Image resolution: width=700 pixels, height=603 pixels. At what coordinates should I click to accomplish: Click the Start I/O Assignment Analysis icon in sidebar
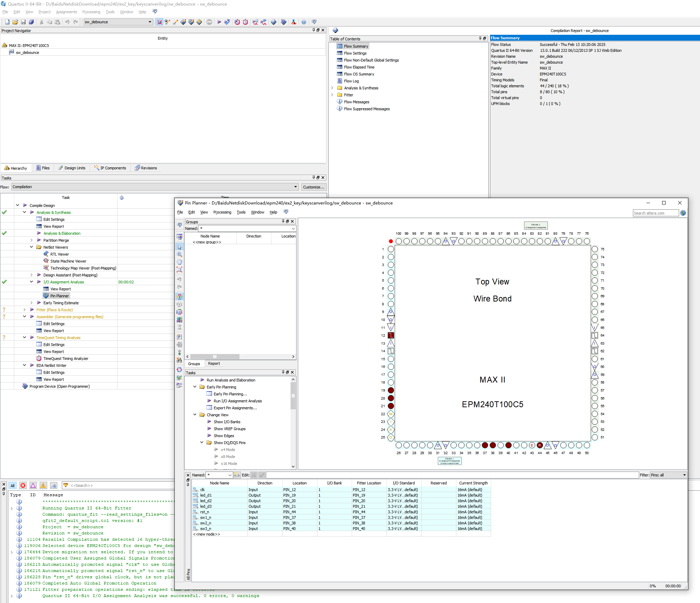pyautogui.click(x=179, y=385)
